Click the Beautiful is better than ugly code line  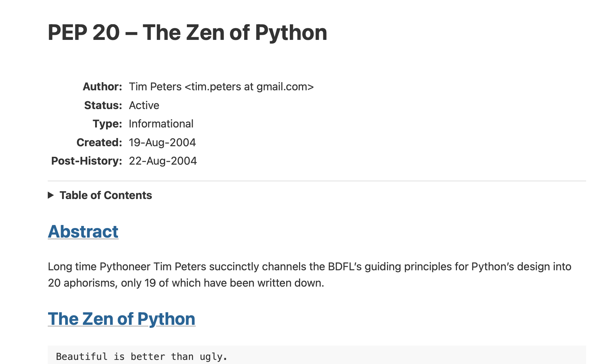coord(142,357)
